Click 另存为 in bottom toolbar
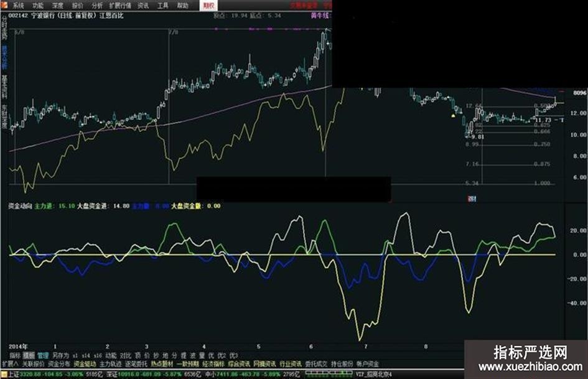This screenshot has width=588, height=379. (60, 355)
